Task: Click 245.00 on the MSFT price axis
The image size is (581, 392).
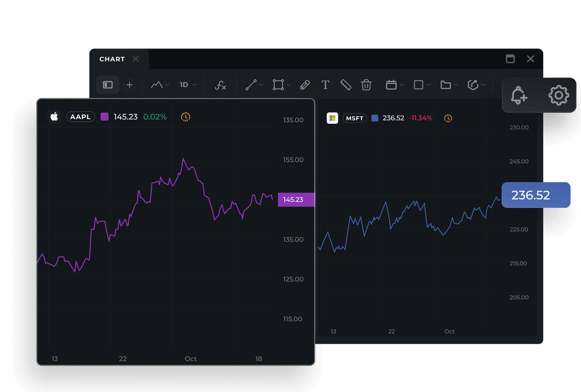Action: 519,162
